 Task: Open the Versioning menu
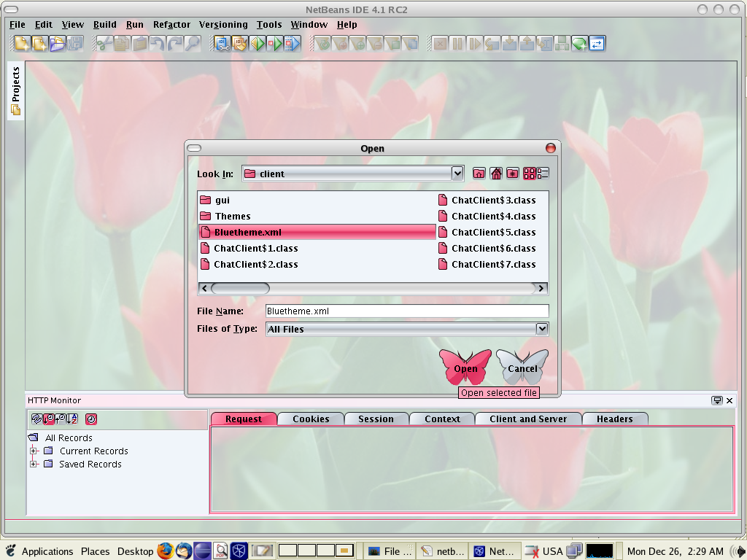click(223, 25)
